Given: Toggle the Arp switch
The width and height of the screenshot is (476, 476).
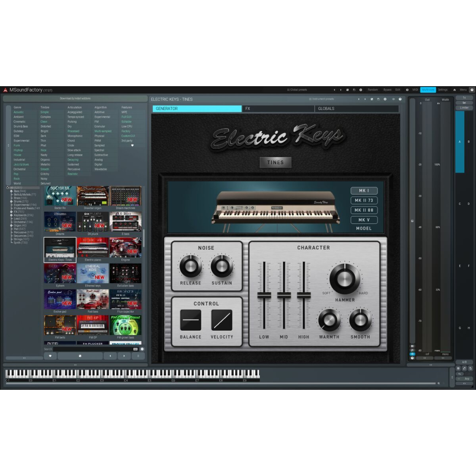Looking at the screenshot, I should tap(465, 378).
